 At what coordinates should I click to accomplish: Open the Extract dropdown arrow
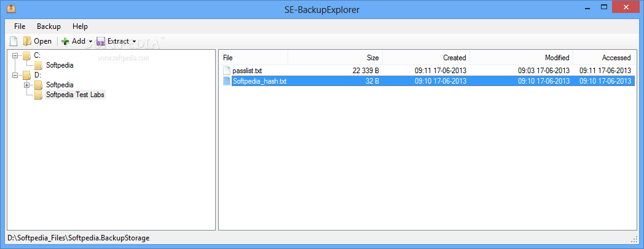134,42
